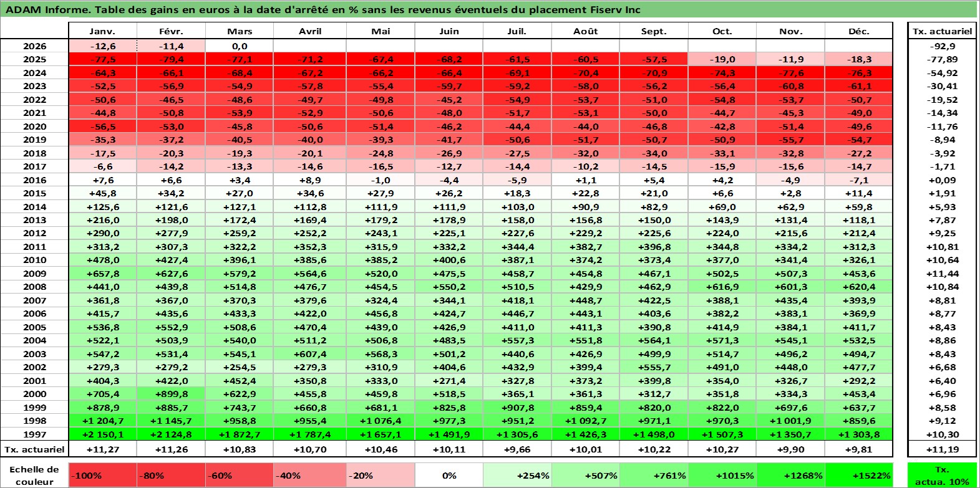980x488 pixels.
Task: Select the +507% legend swatch
Action: 585,475
